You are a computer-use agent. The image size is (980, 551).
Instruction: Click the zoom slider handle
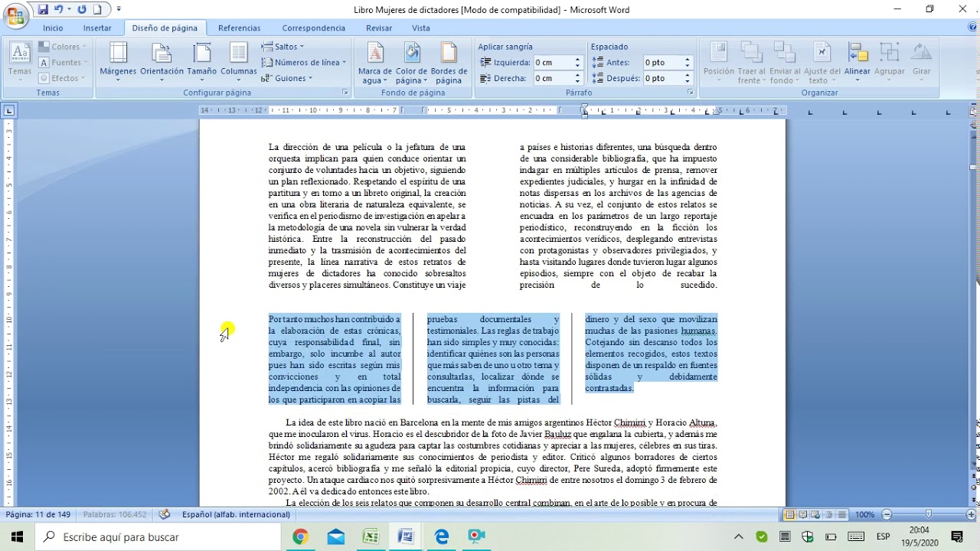[929, 515]
